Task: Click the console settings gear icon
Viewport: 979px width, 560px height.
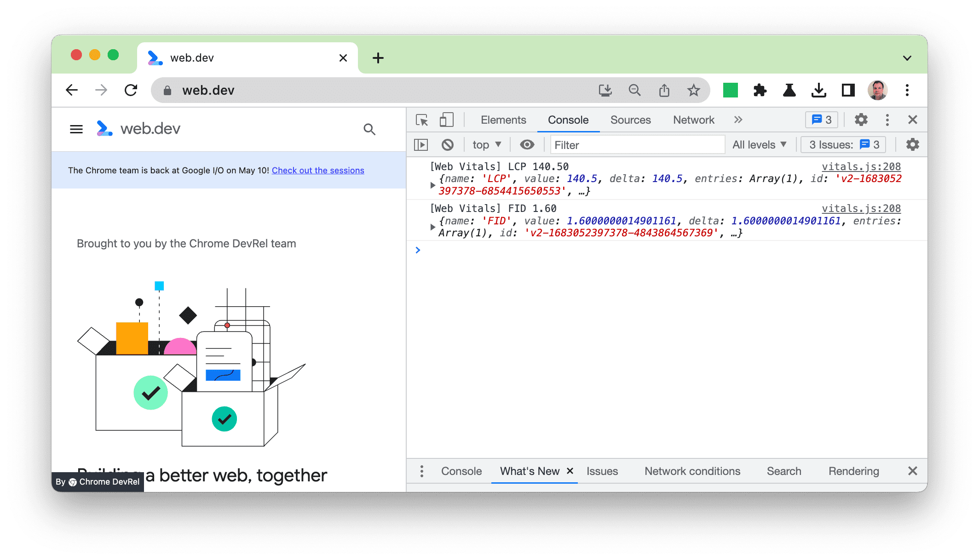Action: [911, 144]
